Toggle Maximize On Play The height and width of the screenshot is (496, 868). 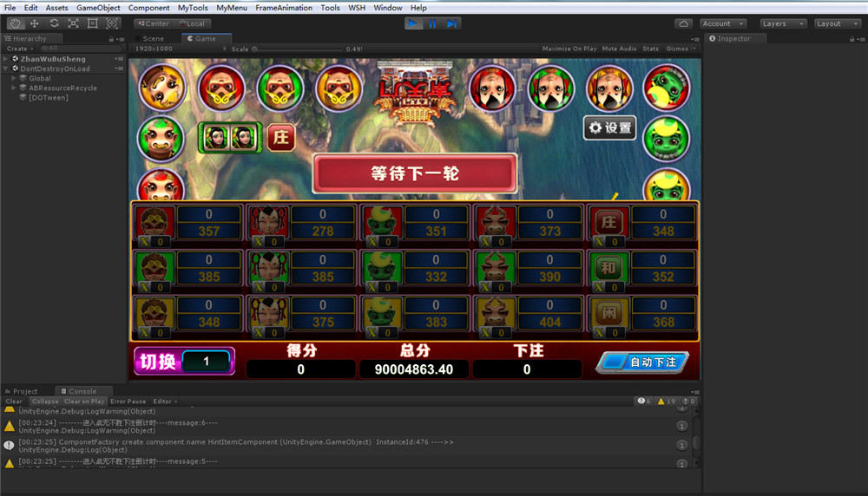[x=569, y=49]
